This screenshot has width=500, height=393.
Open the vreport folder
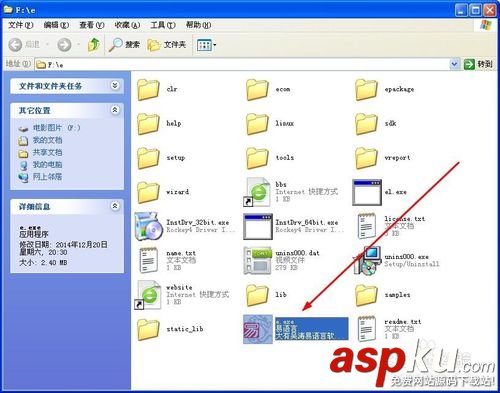pyautogui.click(x=366, y=158)
